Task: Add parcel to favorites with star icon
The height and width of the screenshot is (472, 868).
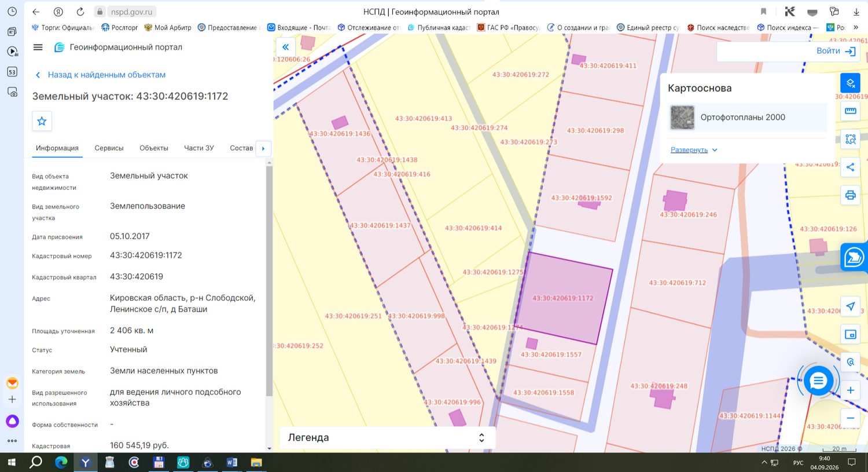Action: click(x=42, y=121)
